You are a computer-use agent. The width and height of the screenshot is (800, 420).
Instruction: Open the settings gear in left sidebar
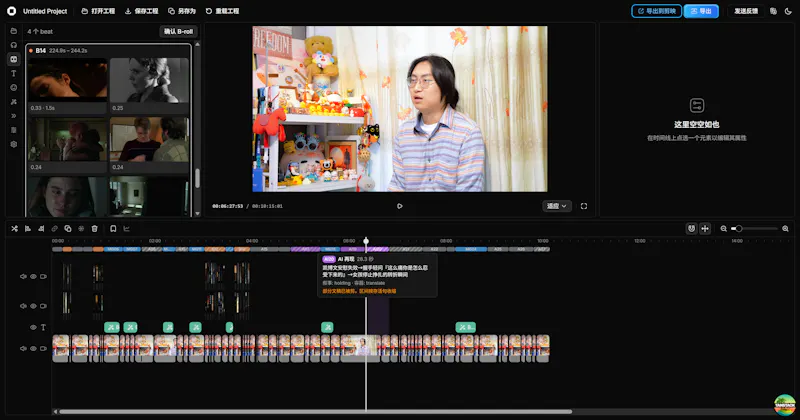click(14, 144)
